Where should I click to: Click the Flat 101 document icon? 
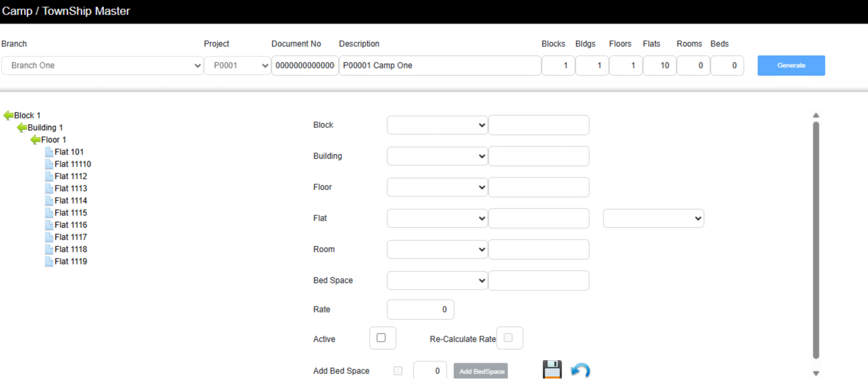point(49,152)
